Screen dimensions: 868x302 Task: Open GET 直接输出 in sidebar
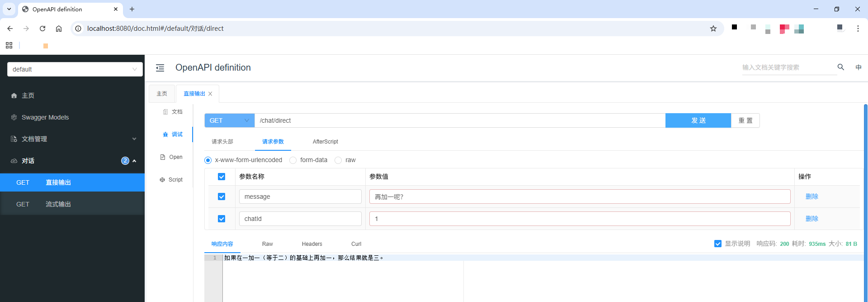(x=72, y=182)
